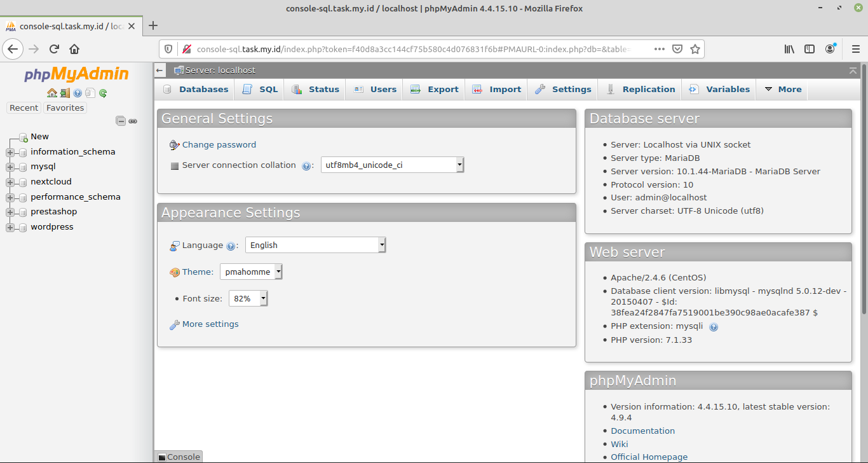The image size is (868, 463).
Task: Click the connection not secure padlock icon
Action: pos(187,49)
